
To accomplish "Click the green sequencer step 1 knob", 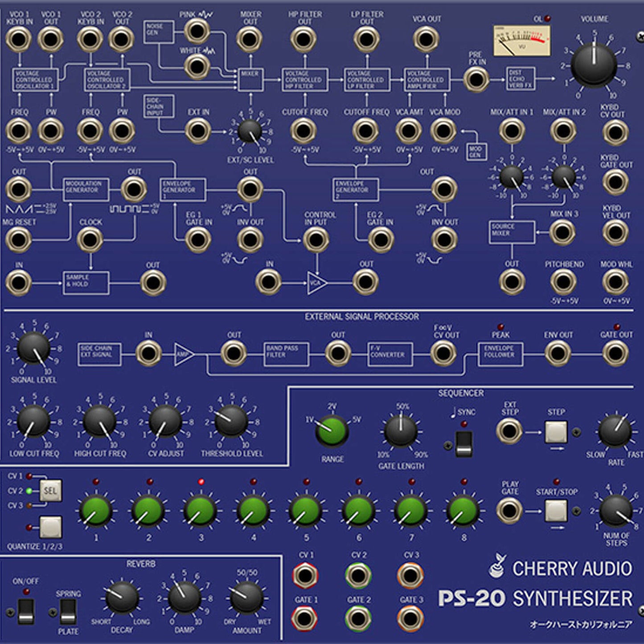I will 95,511.
